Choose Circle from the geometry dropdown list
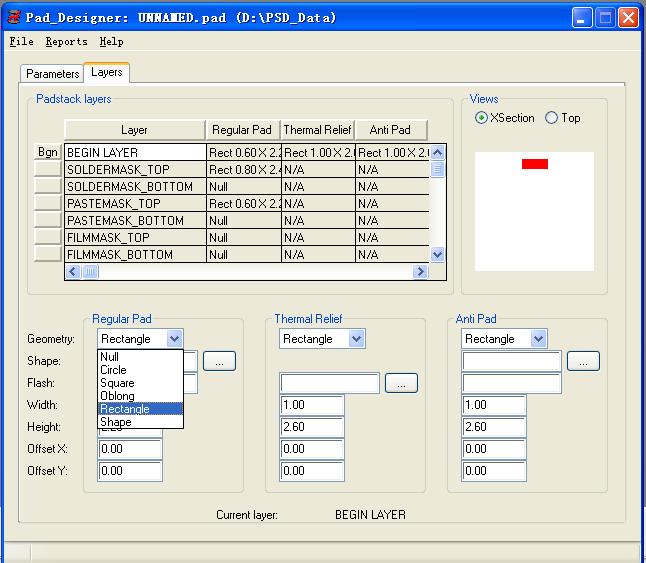This screenshot has width=646, height=563. click(114, 370)
